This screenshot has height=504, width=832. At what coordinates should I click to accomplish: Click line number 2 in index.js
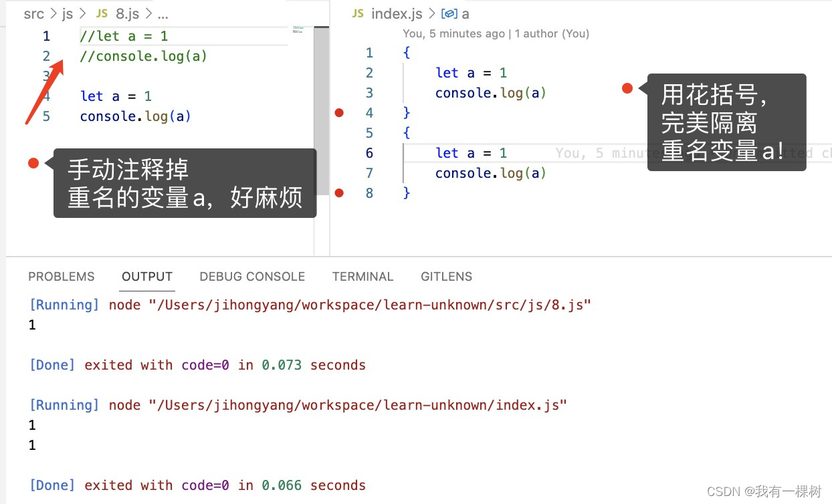coord(370,73)
